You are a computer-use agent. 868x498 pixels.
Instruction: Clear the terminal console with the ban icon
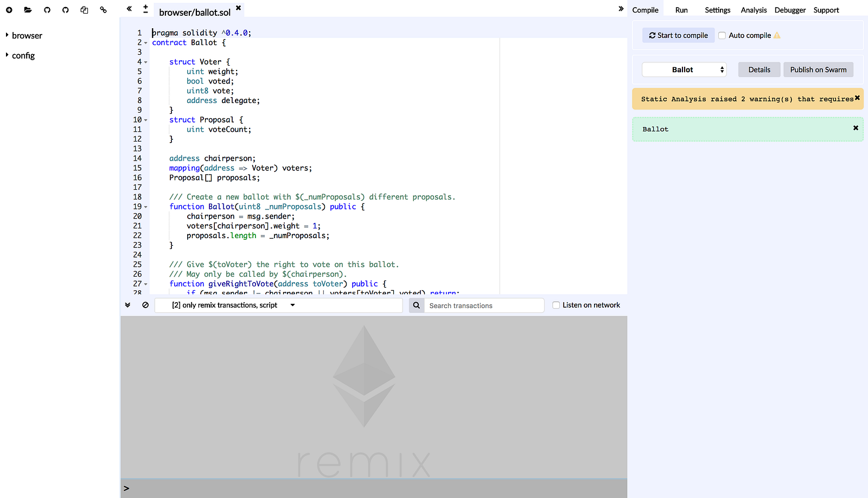point(145,305)
